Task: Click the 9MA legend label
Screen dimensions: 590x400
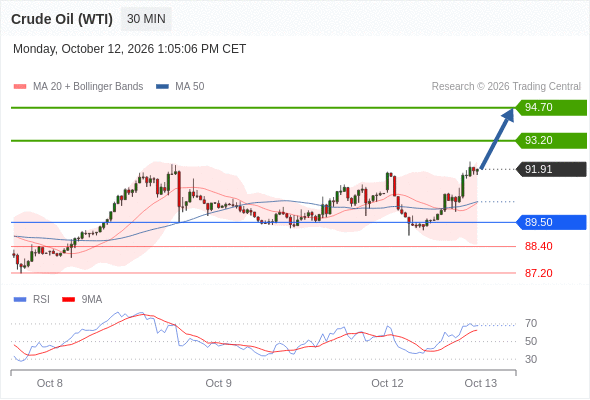Action: pyautogui.click(x=92, y=300)
